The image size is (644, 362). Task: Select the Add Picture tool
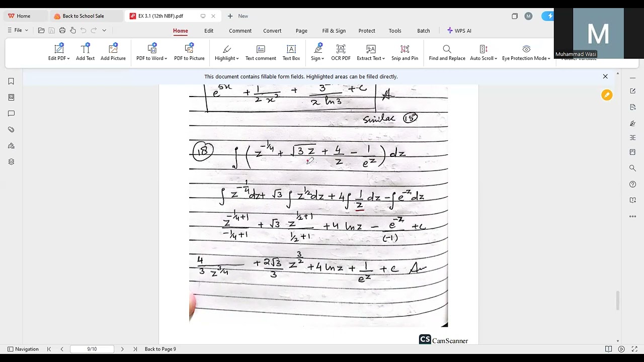pyautogui.click(x=113, y=52)
